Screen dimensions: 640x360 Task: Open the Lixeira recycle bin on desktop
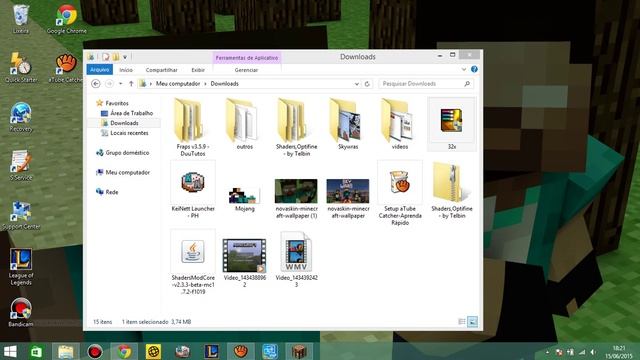click(20, 19)
